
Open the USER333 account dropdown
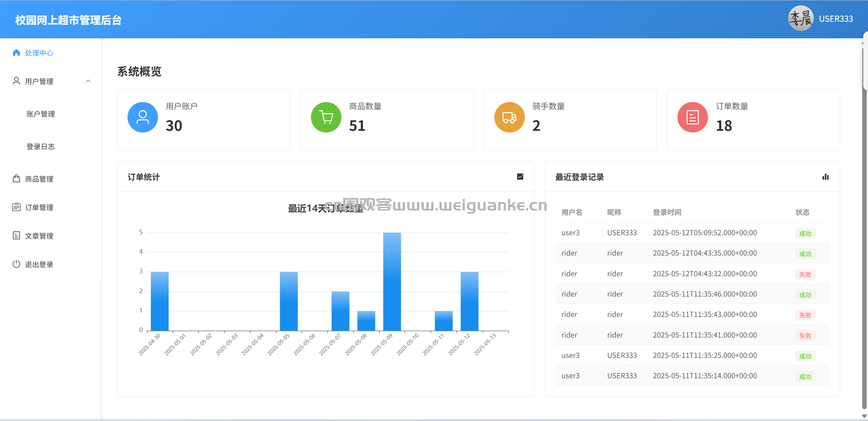[x=835, y=19]
